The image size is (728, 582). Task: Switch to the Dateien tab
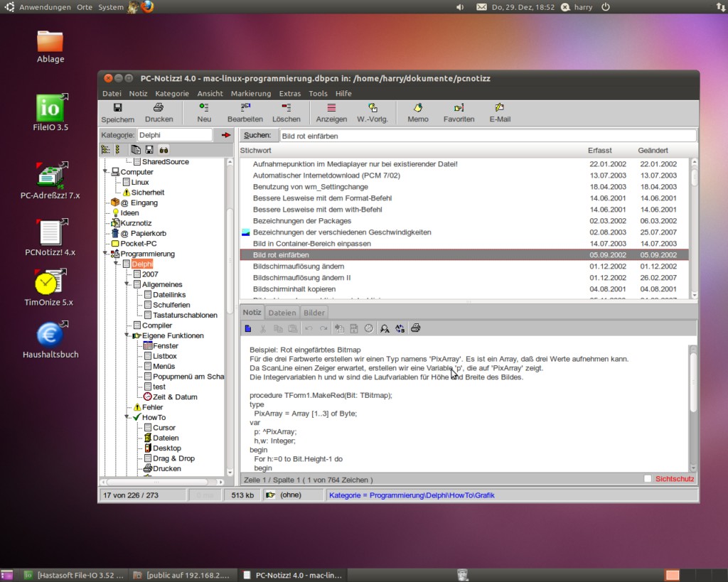pyautogui.click(x=282, y=313)
